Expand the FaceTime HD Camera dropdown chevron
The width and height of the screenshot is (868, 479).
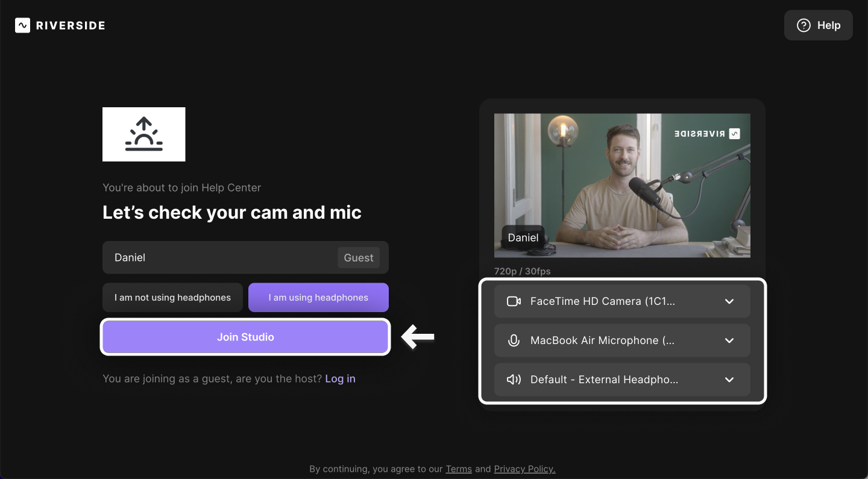pos(729,301)
